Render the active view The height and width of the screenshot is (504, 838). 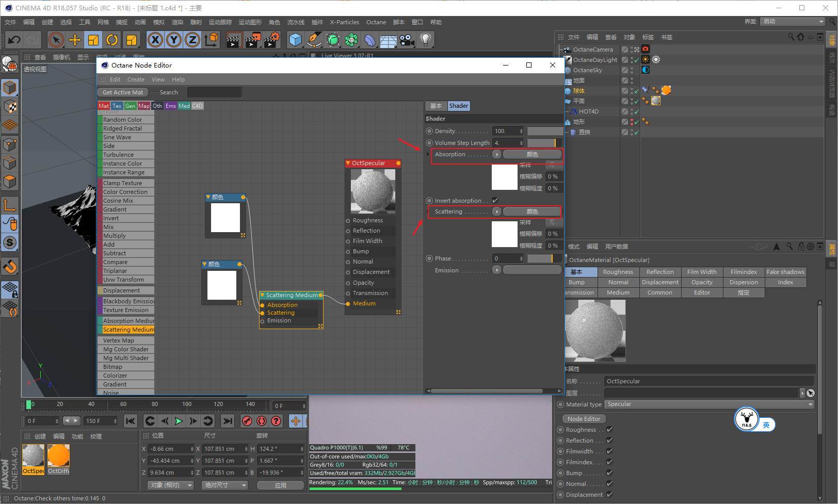[234, 40]
